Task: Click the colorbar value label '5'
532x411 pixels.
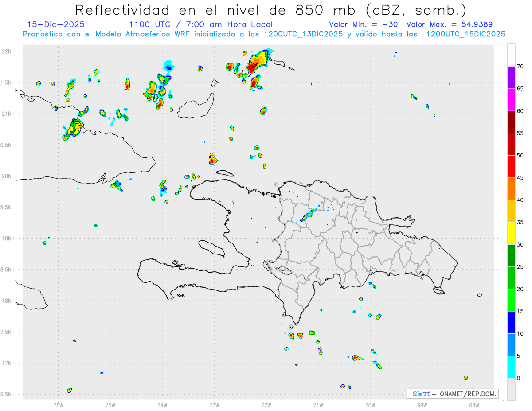Action: pos(519,356)
